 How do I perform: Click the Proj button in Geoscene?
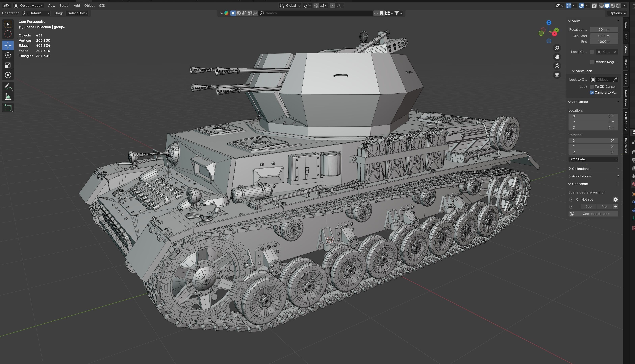[604, 207]
